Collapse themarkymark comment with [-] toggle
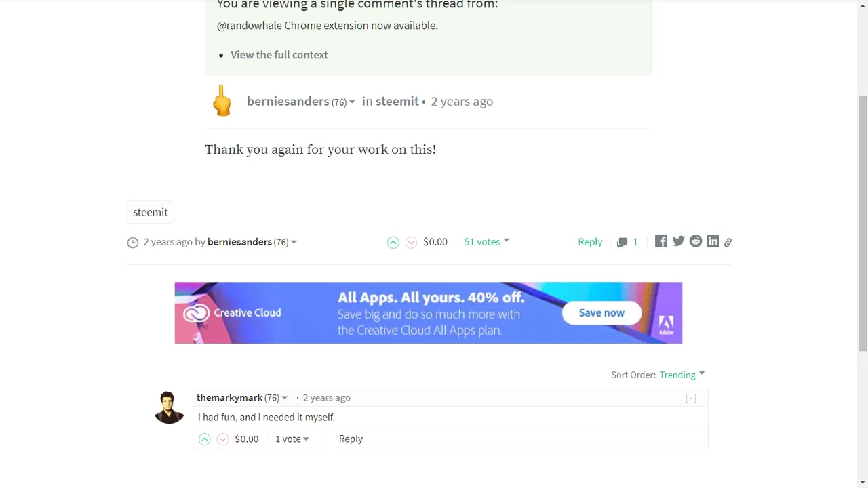 pyautogui.click(x=691, y=398)
